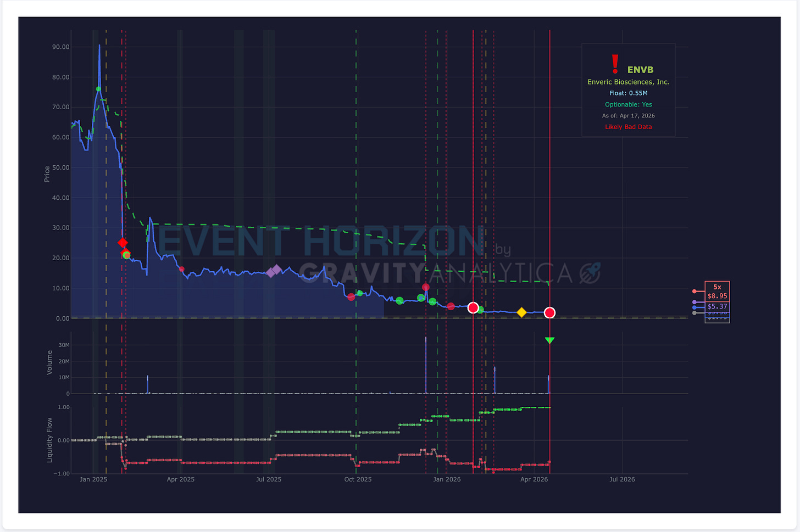Click the $5.37 price level label
The height and width of the screenshot is (532, 800).
[717, 306]
